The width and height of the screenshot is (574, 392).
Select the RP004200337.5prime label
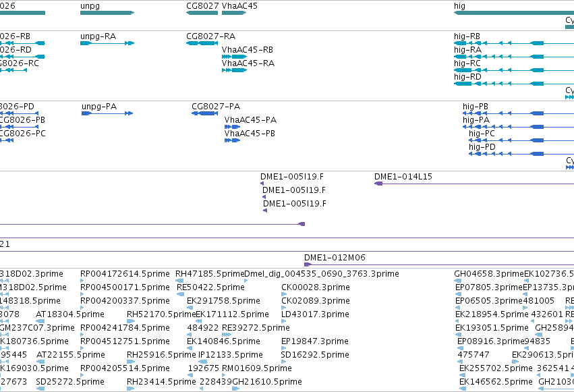125,301
